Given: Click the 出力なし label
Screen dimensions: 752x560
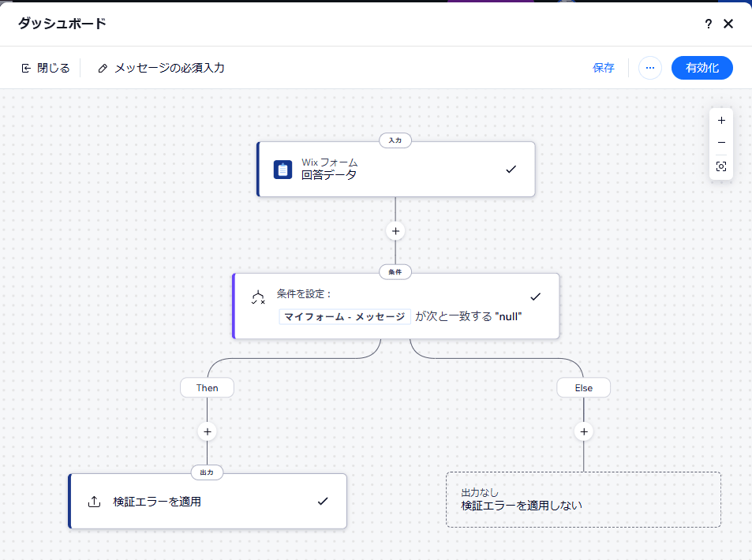Looking at the screenshot, I should [480, 492].
